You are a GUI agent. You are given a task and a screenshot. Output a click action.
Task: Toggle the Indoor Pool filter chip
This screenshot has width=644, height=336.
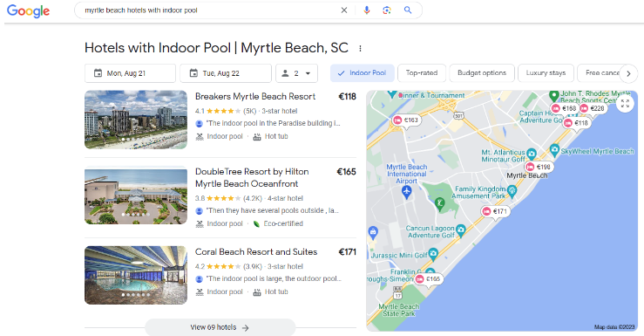(363, 73)
